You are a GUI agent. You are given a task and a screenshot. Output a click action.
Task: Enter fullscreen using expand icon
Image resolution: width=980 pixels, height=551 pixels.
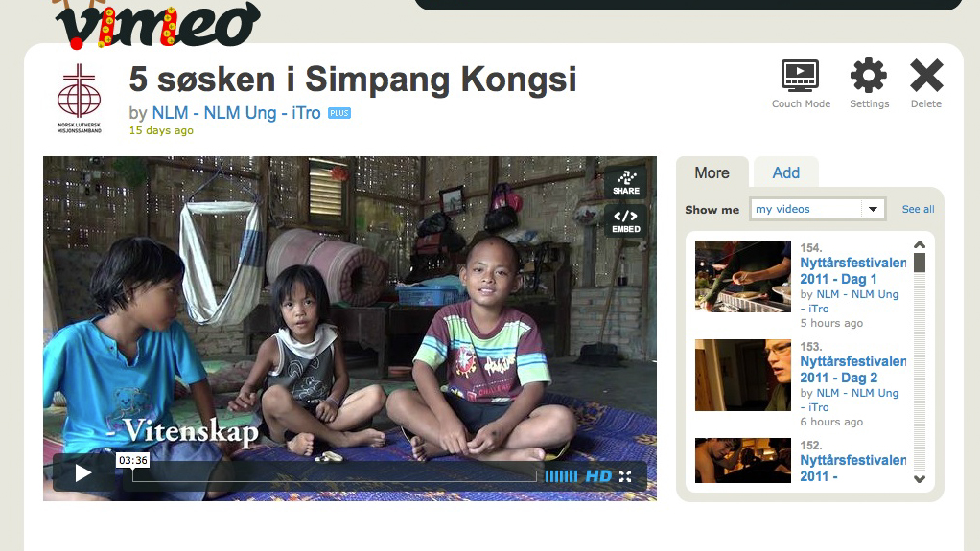(x=625, y=476)
